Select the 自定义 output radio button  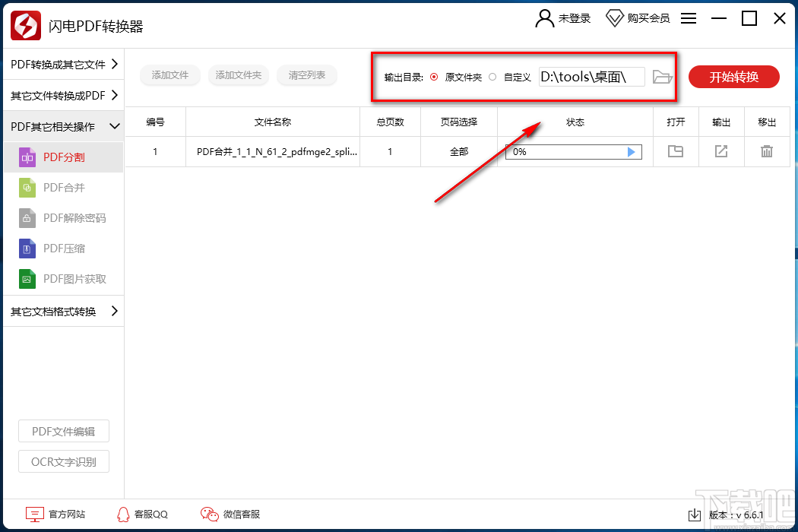(x=492, y=76)
